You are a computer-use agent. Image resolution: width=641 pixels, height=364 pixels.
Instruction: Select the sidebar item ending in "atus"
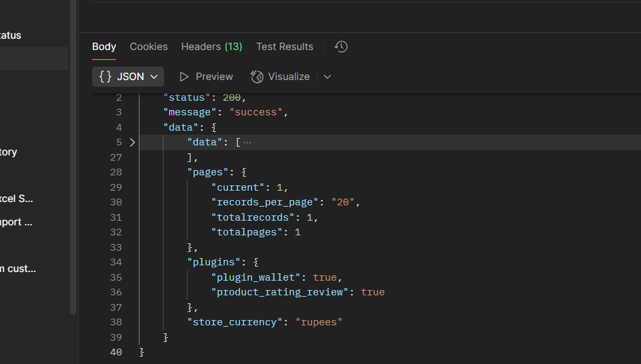click(x=11, y=35)
